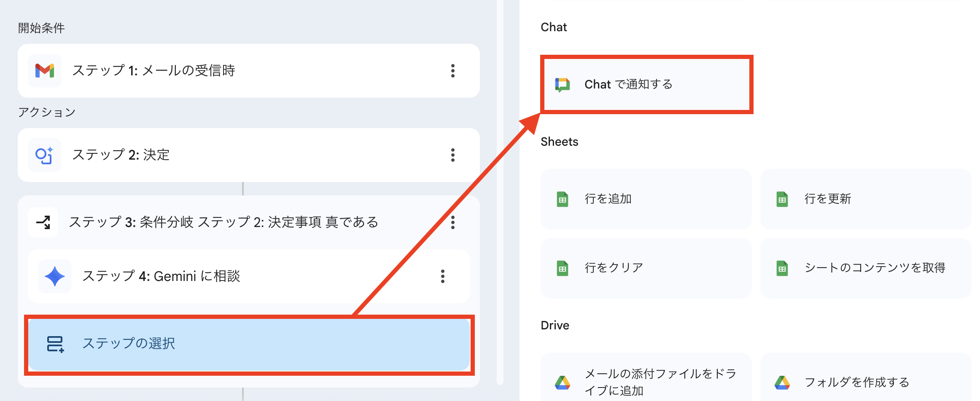Click the branch icon in Step 3
Image resolution: width=980 pixels, height=401 pixels.
pos(43,222)
